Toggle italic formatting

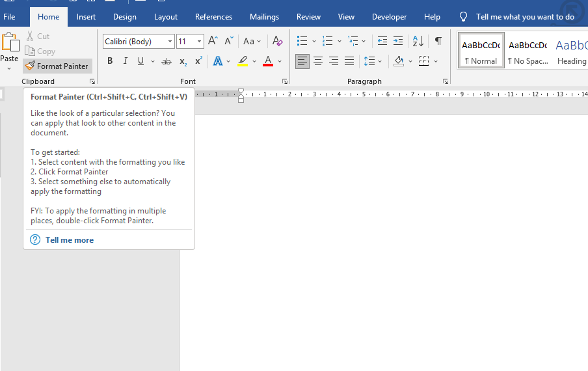click(x=126, y=61)
